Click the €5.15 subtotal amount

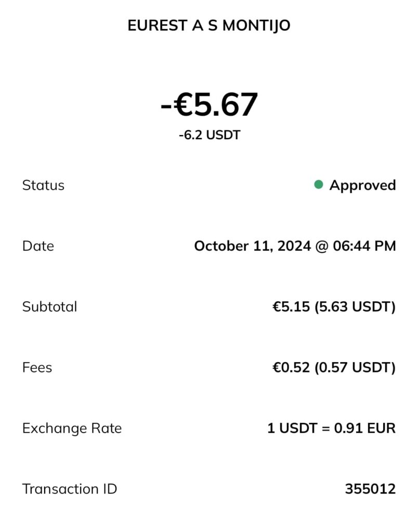pyautogui.click(x=291, y=307)
